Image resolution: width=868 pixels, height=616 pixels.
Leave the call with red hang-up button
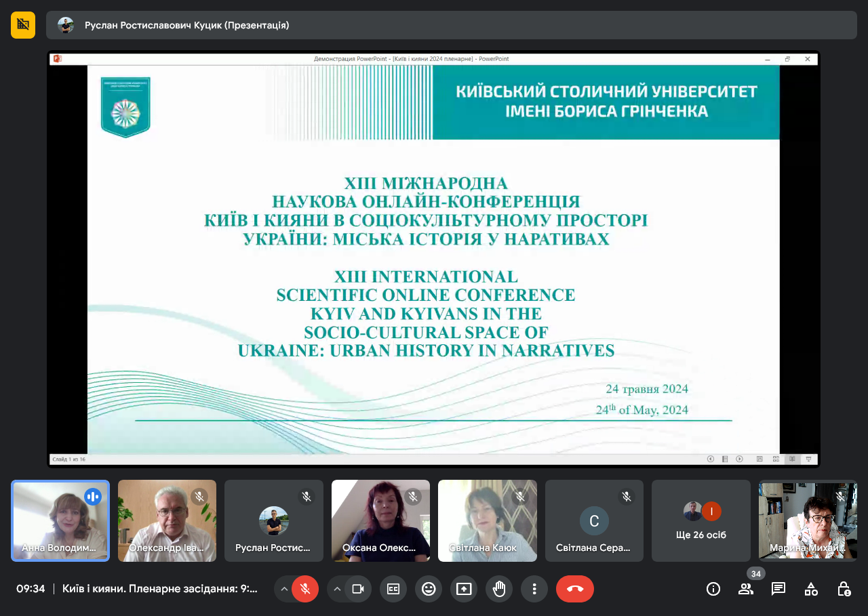575,589
